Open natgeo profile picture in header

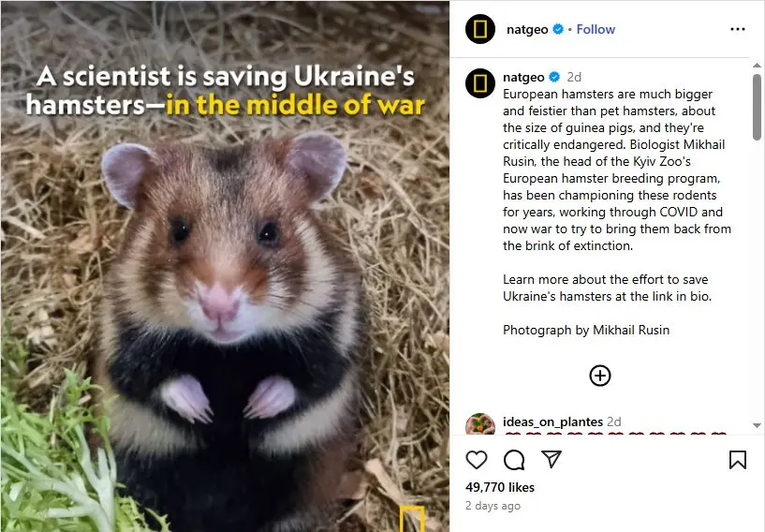[480, 29]
